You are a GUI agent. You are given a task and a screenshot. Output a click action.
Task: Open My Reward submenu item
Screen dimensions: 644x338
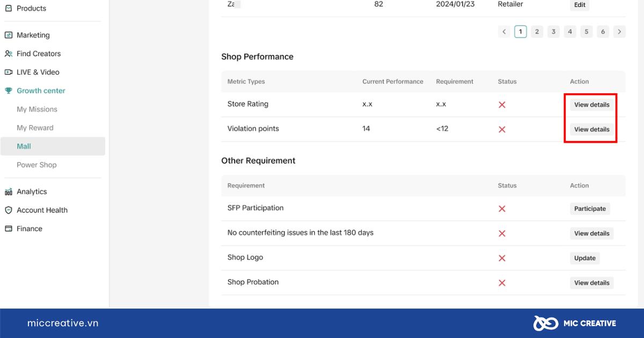(x=35, y=128)
